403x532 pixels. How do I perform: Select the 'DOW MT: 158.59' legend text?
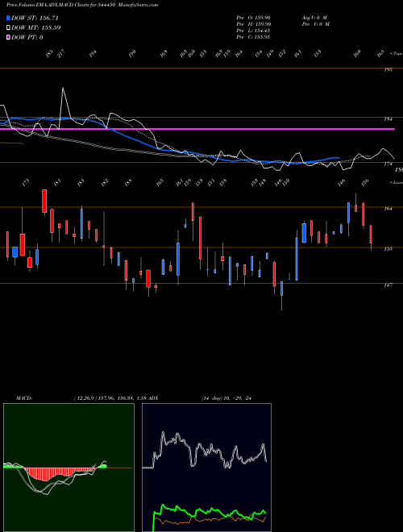(x=35, y=28)
